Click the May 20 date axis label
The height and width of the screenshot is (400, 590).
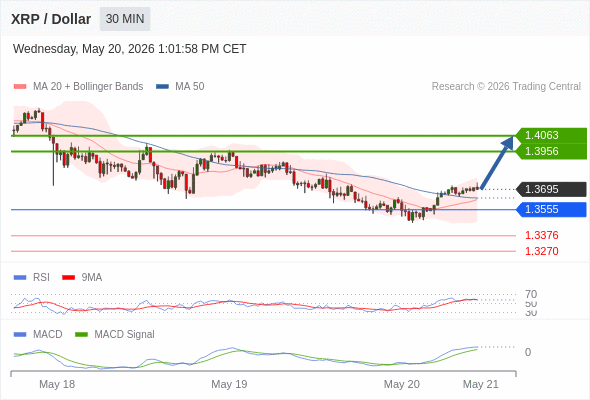coord(401,384)
